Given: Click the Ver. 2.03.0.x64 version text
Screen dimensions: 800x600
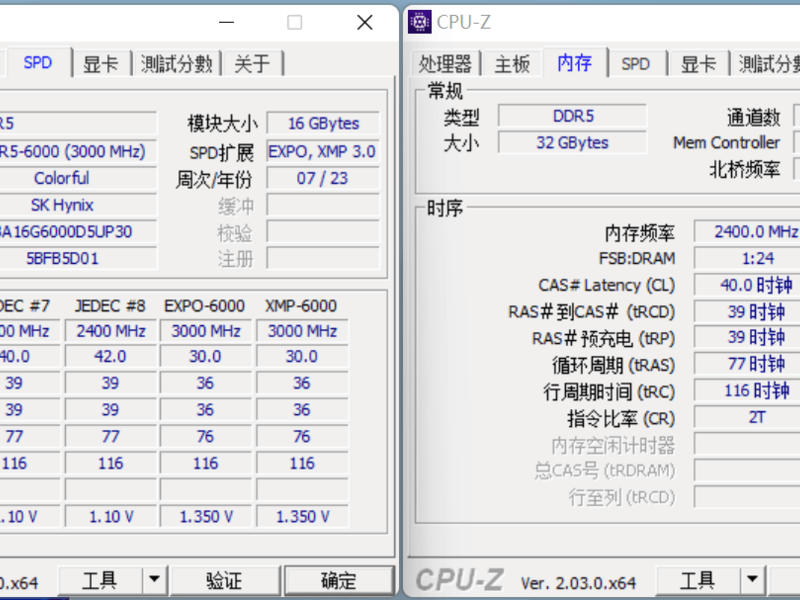Looking at the screenshot, I should pos(578,583).
